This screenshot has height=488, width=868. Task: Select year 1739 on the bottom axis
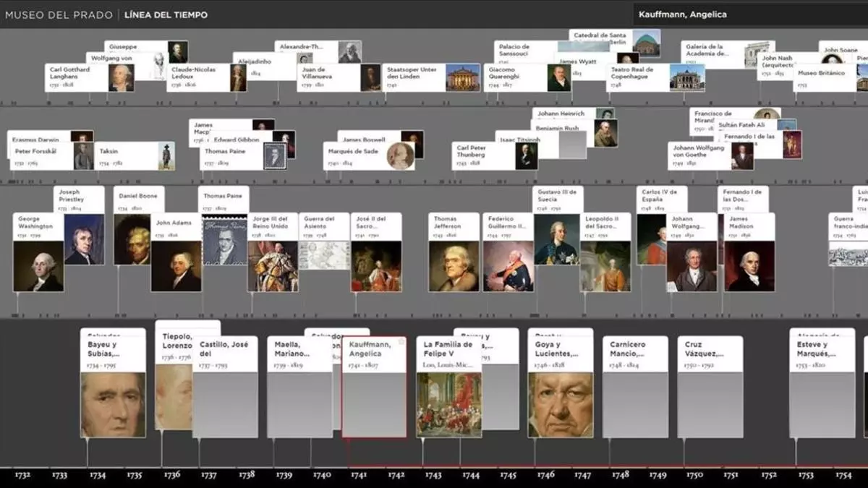pyautogui.click(x=284, y=475)
